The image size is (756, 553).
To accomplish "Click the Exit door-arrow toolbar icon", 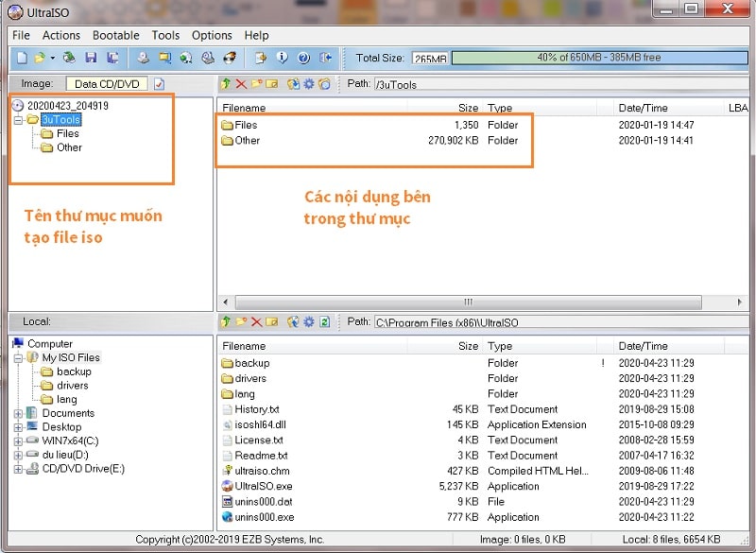I will 326,58.
